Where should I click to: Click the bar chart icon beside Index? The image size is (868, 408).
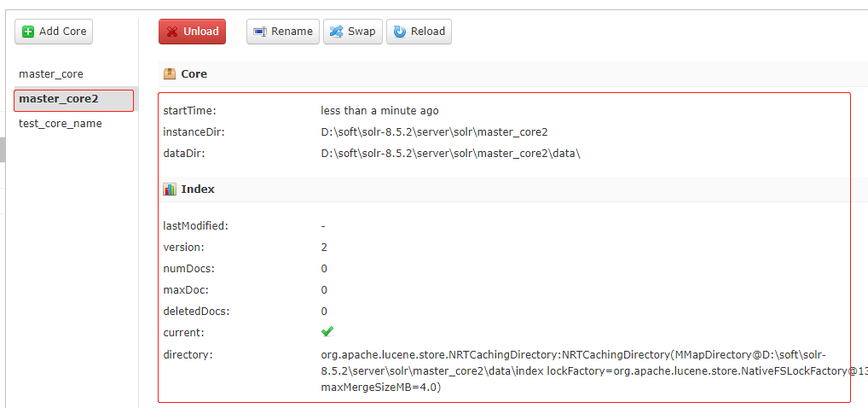170,189
